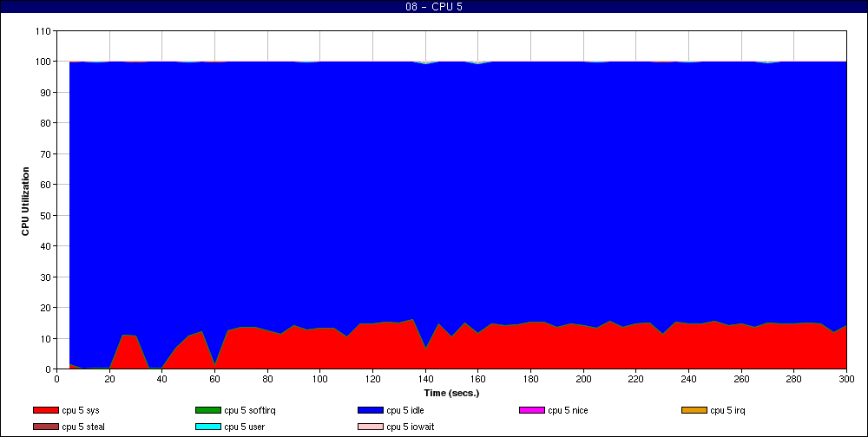Click the 120 label on the time axis

pyautogui.click(x=372, y=379)
